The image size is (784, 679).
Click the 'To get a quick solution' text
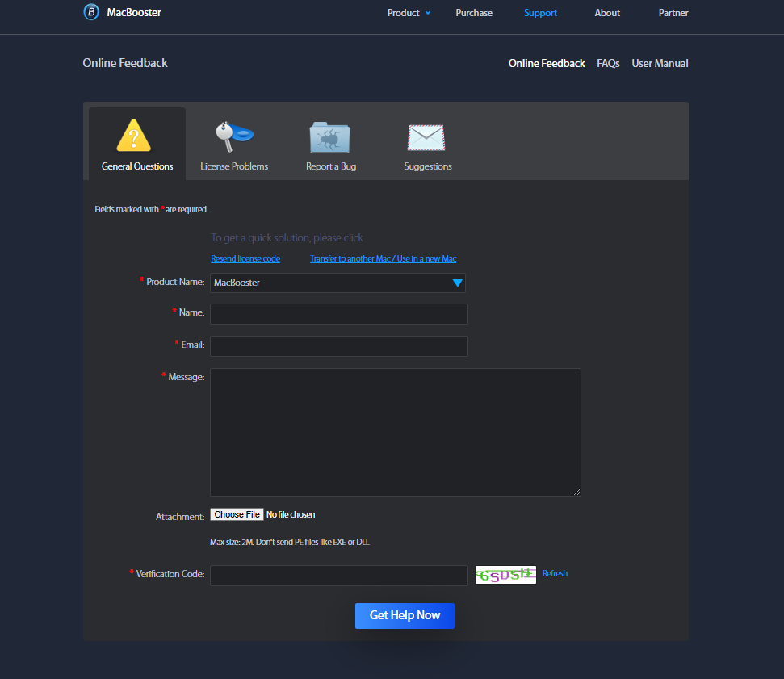[287, 237]
